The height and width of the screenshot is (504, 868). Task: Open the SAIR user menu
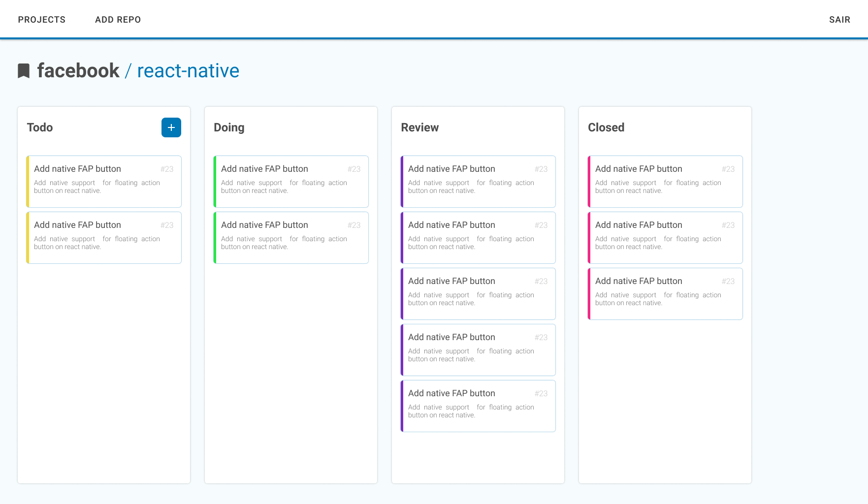(839, 20)
